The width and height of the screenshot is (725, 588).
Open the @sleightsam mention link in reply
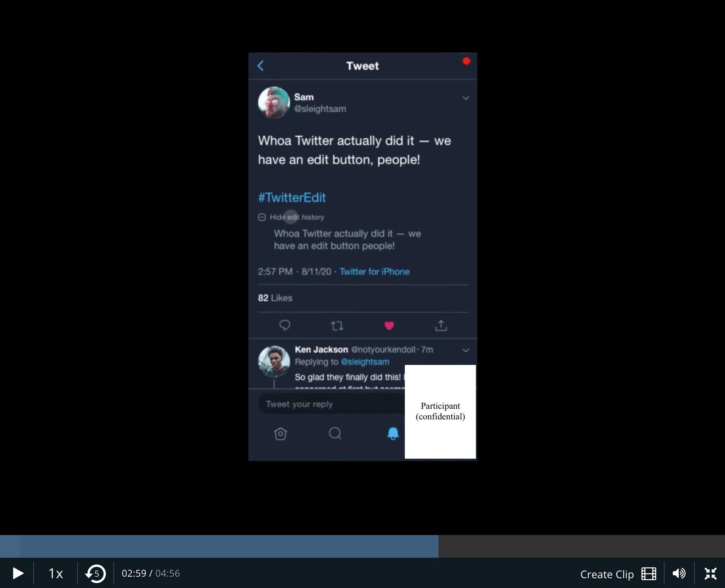[365, 362]
